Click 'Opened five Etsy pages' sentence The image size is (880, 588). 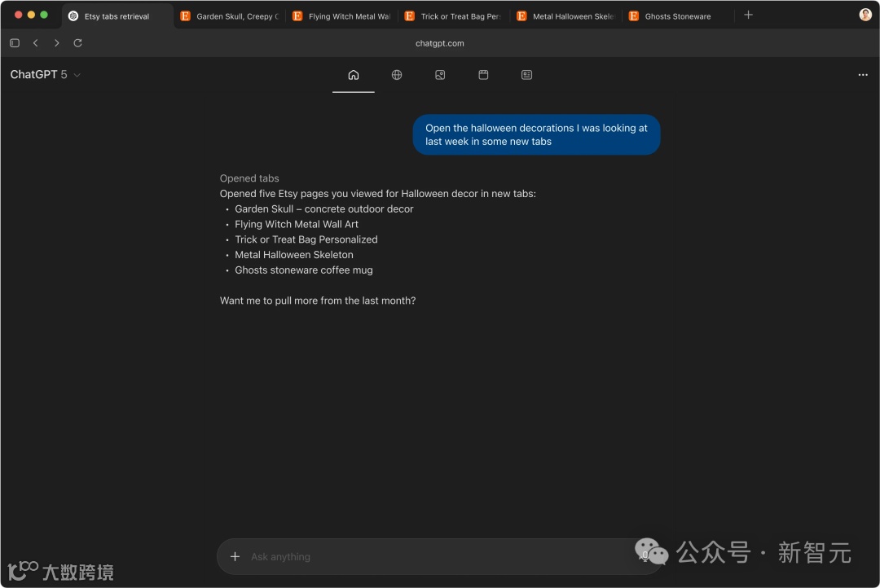pos(378,194)
